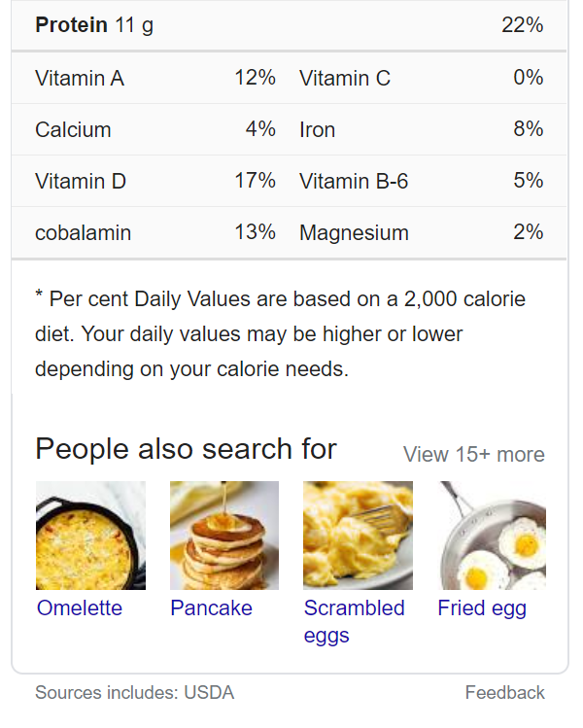Image resolution: width=583 pixels, height=728 pixels.
Task: Select the Vitamin A label
Action: (80, 78)
